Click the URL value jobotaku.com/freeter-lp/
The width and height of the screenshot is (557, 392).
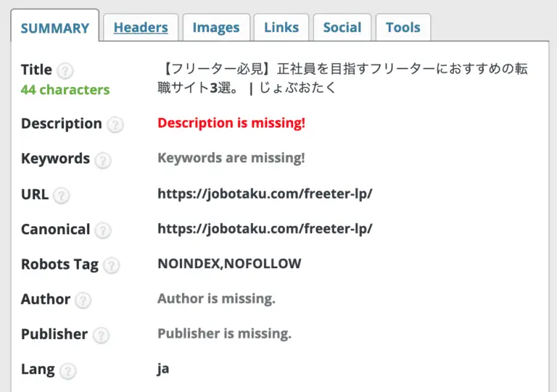pos(265,194)
